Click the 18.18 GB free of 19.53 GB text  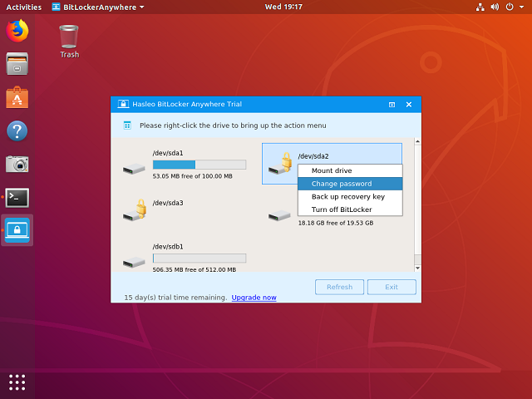[336, 223]
